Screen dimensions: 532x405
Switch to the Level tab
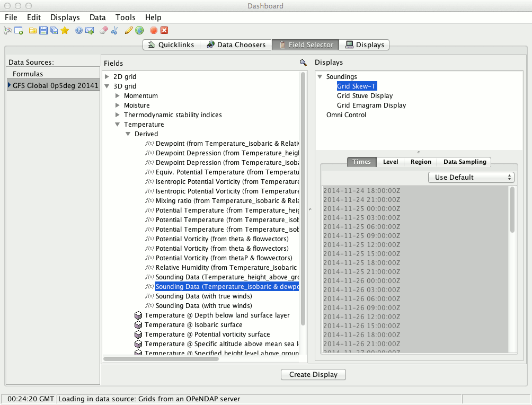click(x=391, y=162)
